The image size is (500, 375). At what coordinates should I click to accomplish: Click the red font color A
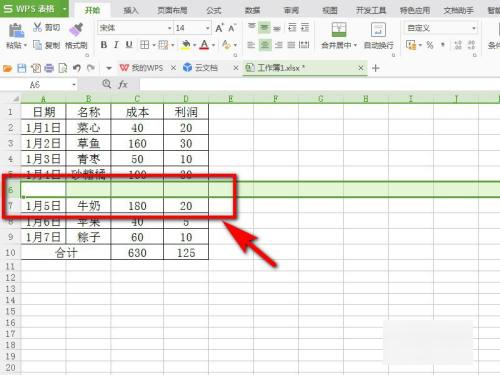click(204, 45)
